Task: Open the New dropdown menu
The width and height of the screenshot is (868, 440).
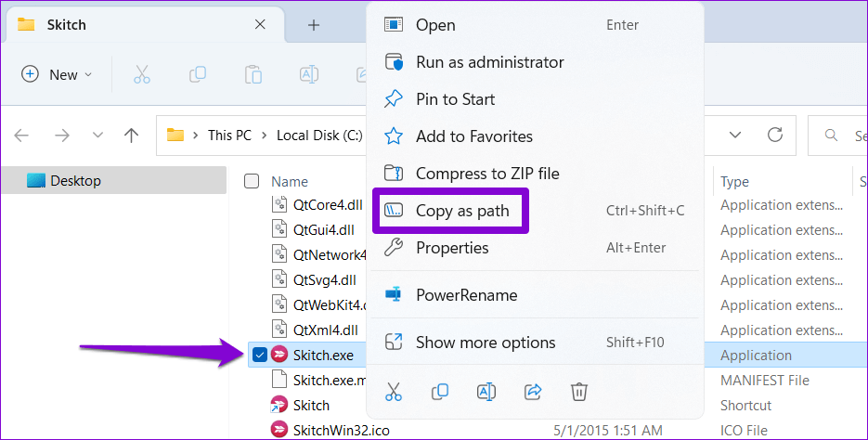Action: (x=57, y=74)
